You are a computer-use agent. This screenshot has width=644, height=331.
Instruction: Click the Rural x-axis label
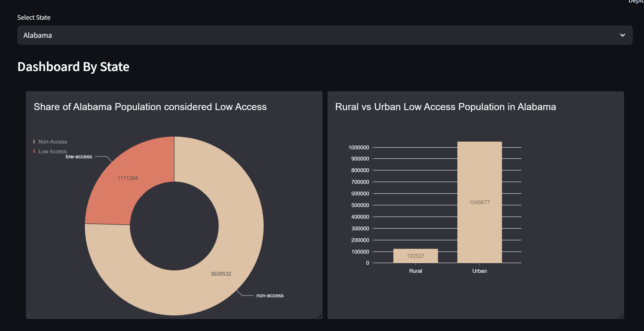pyautogui.click(x=415, y=271)
